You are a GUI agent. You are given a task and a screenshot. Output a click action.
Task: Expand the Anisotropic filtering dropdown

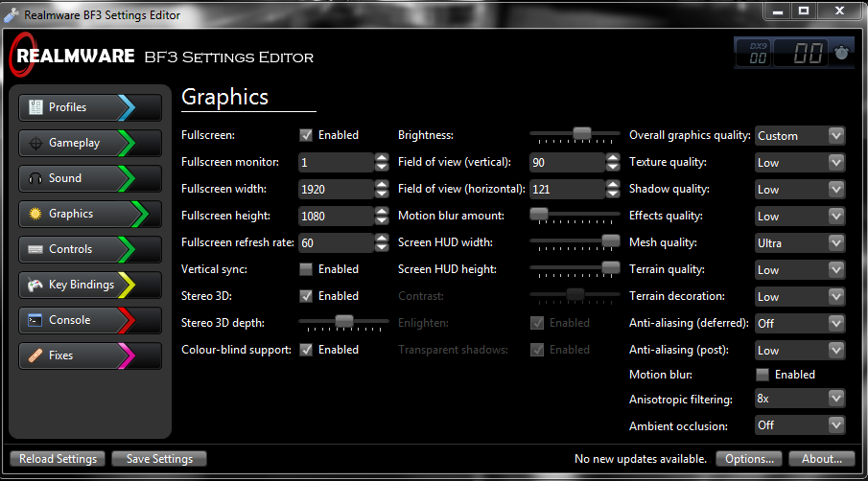pyautogui.click(x=800, y=399)
